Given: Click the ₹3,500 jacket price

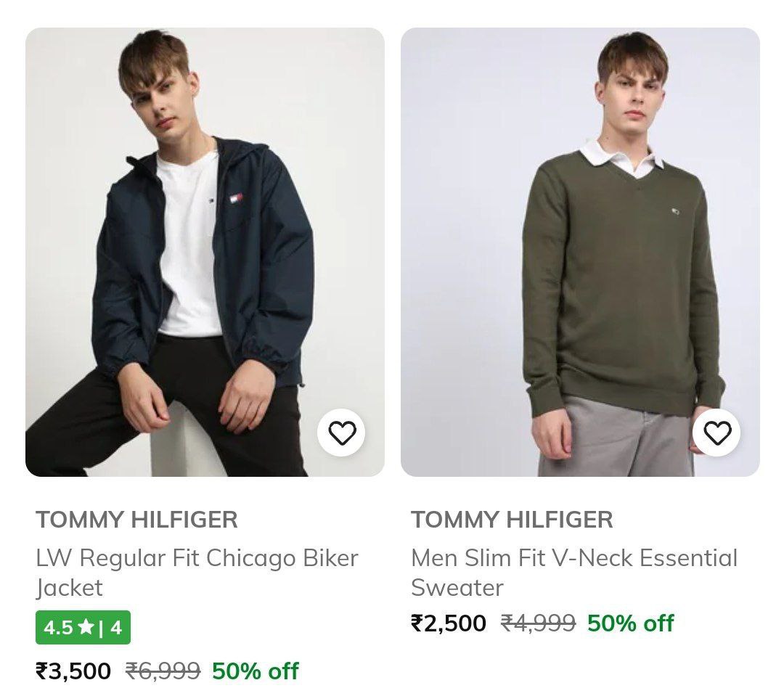Looking at the screenshot, I should (x=73, y=671).
